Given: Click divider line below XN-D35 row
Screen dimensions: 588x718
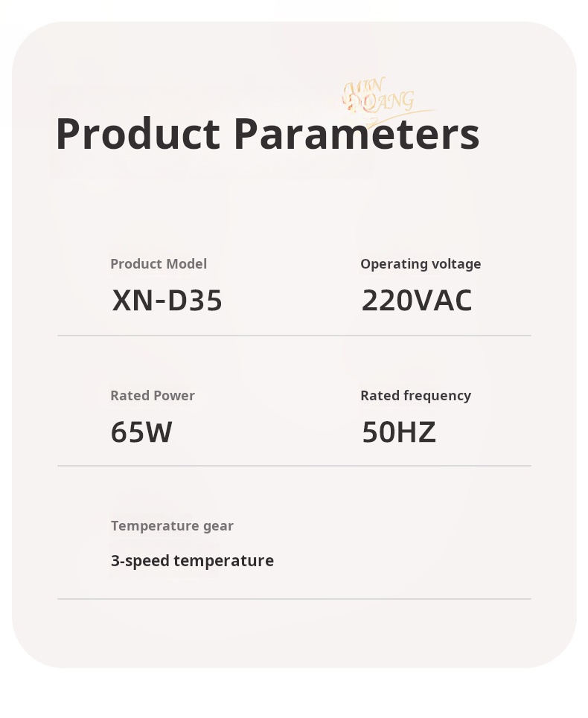Looking at the screenshot, I should tap(294, 335).
